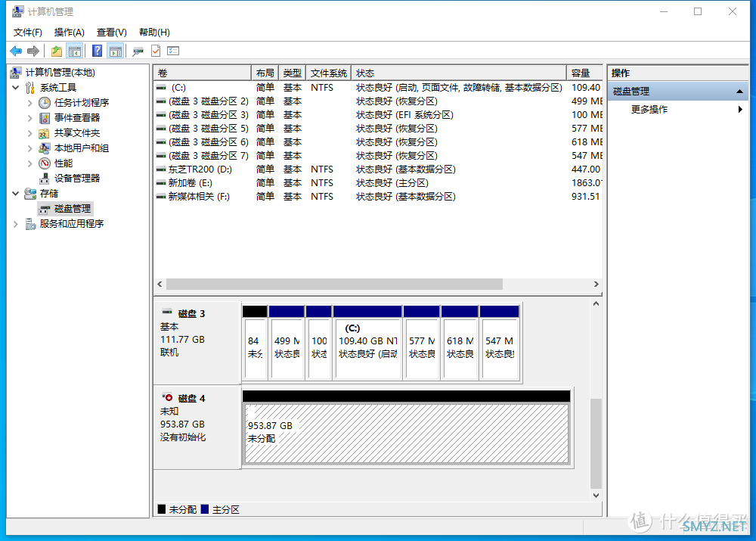Select Performance (性能) node
The width and height of the screenshot is (756, 541).
[x=64, y=163]
